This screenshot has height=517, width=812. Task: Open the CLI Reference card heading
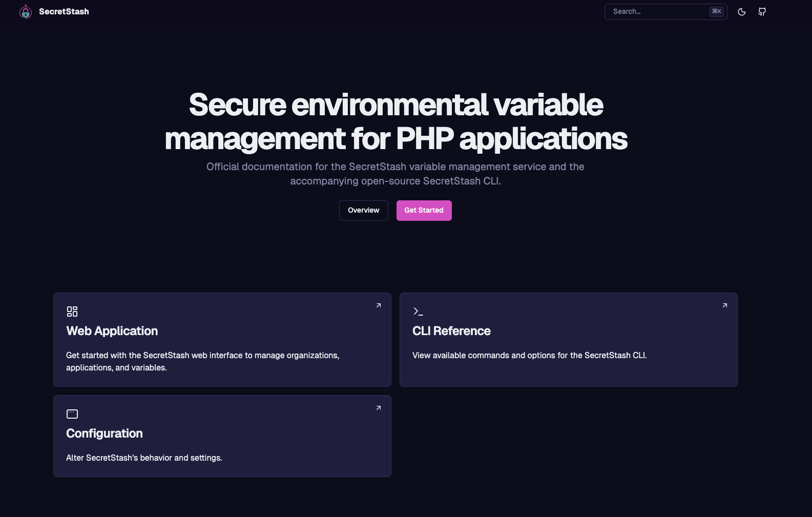point(451,331)
